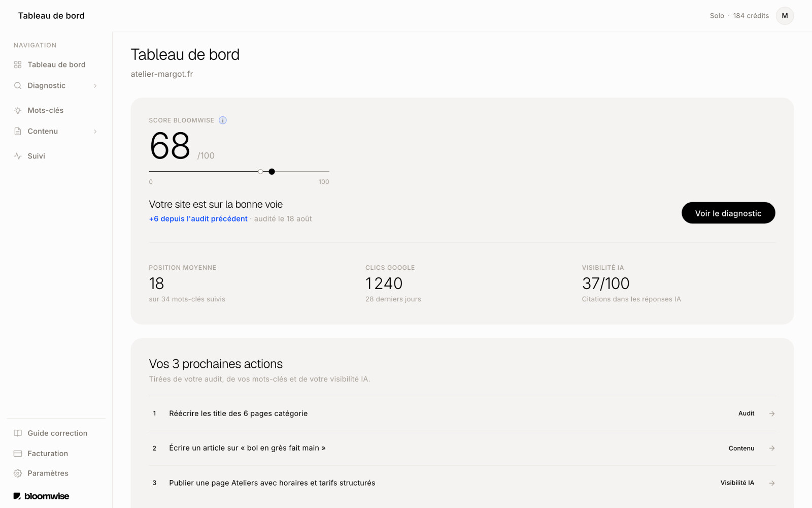Click the Voir le diagnostic button

[x=728, y=213]
